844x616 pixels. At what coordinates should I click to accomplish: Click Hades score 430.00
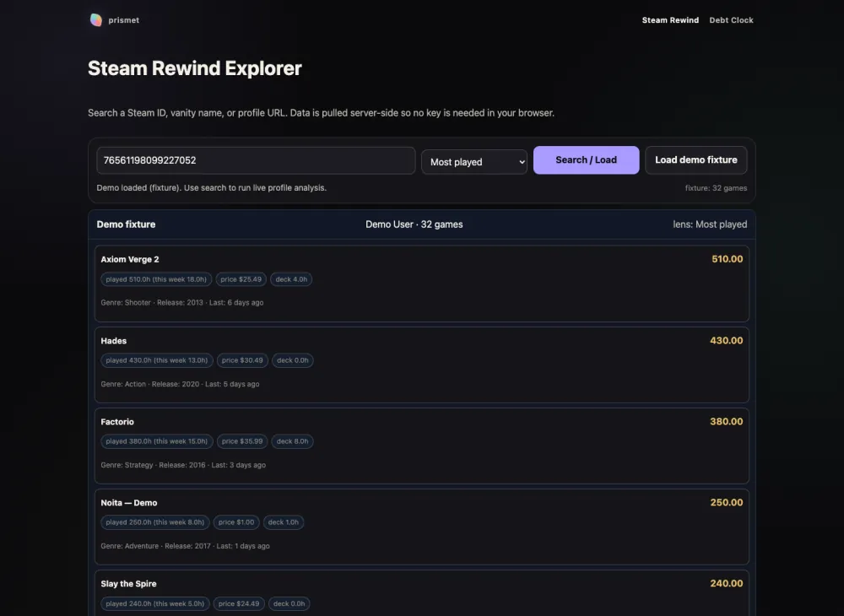click(x=726, y=341)
